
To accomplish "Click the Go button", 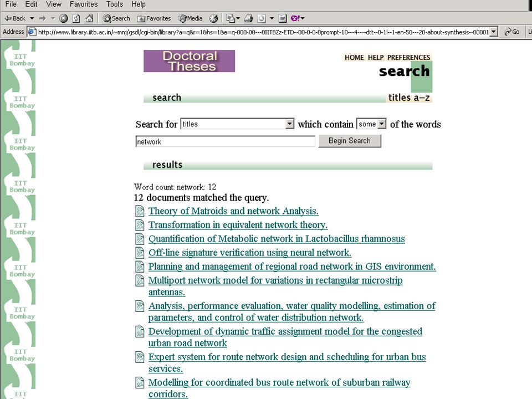I will coord(512,32).
